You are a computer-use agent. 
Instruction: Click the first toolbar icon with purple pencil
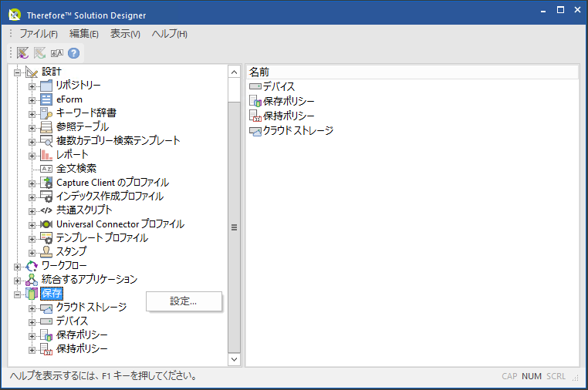(23, 53)
